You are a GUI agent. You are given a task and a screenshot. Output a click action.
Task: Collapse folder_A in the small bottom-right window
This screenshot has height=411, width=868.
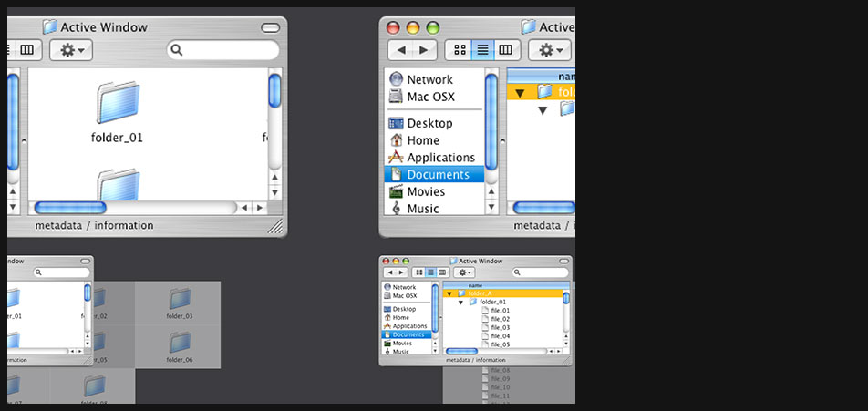click(449, 293)
